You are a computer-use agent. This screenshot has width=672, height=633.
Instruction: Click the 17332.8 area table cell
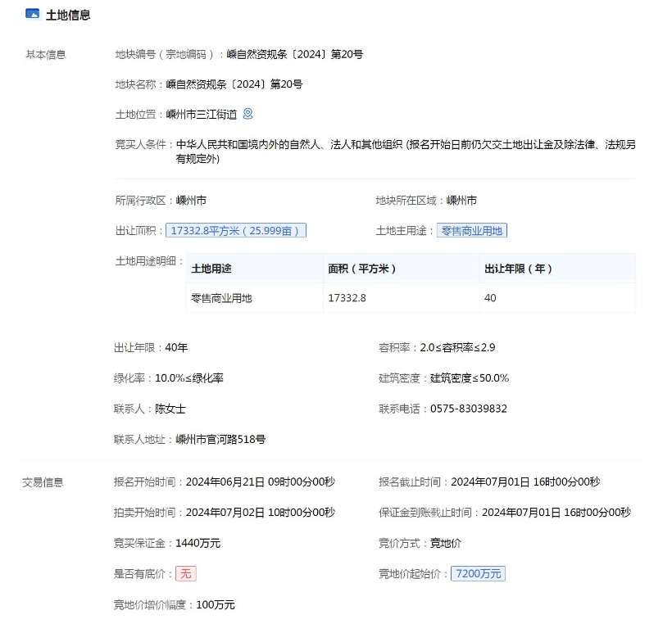347,298
